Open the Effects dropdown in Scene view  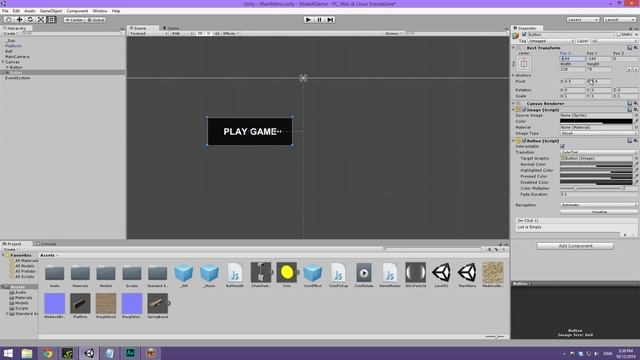[x=230, y=33]
